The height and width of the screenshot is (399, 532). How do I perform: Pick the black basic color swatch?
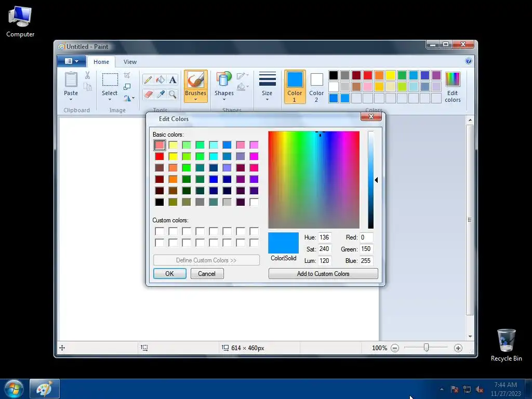159,202
